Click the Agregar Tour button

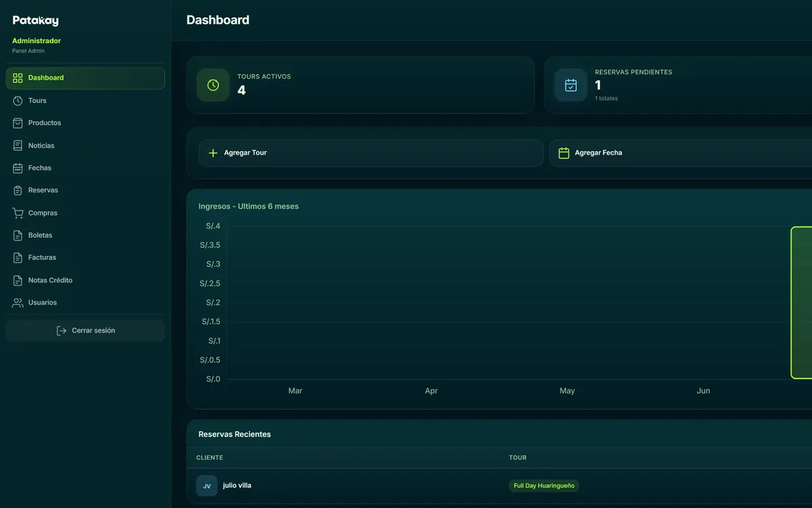(371, 153)
